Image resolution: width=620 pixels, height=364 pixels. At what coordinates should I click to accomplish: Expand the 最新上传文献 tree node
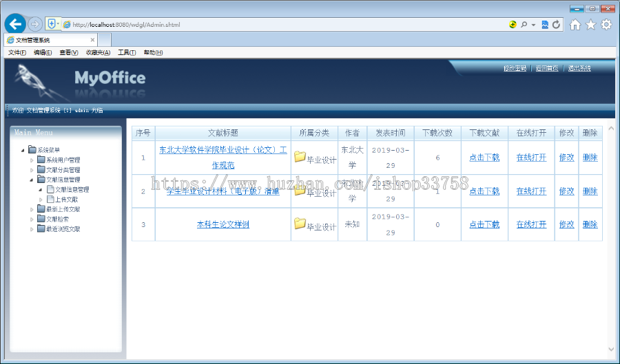click(x=32, y=209)
